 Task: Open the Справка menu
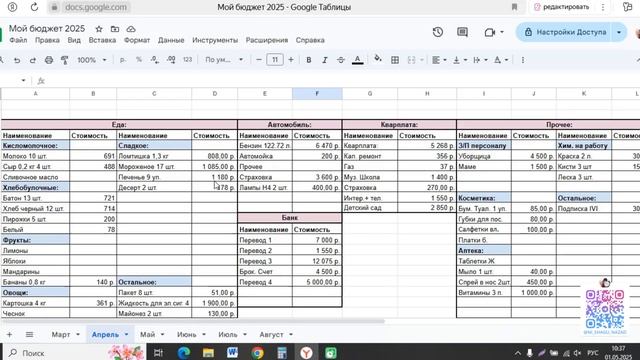(310, 40)
